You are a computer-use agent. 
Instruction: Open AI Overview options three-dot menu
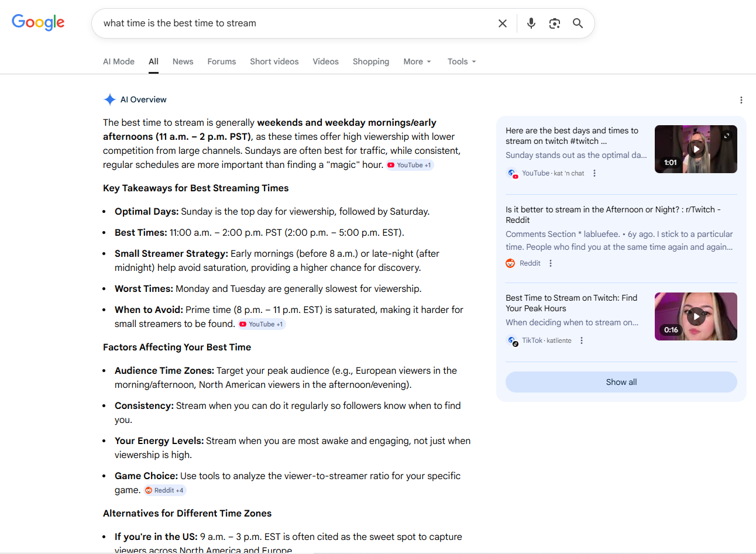(741, 100)
